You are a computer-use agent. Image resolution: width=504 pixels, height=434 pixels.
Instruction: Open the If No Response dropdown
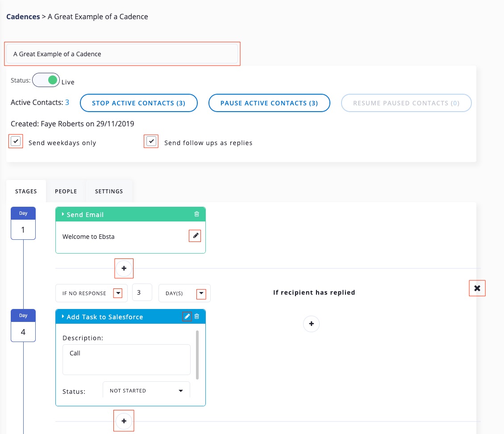[x=117, y=293]
